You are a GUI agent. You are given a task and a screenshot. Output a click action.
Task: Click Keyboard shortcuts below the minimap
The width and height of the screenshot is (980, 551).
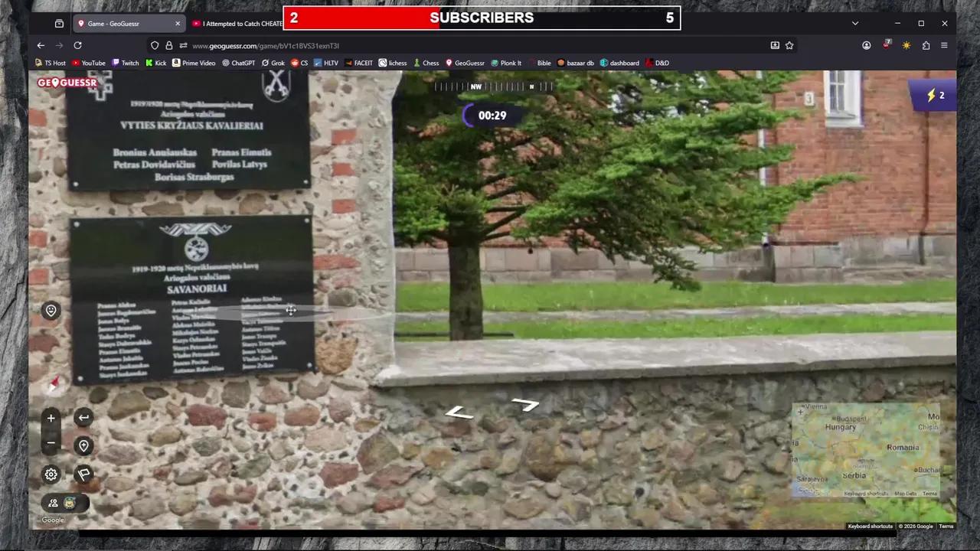click(x=870, y=526)
